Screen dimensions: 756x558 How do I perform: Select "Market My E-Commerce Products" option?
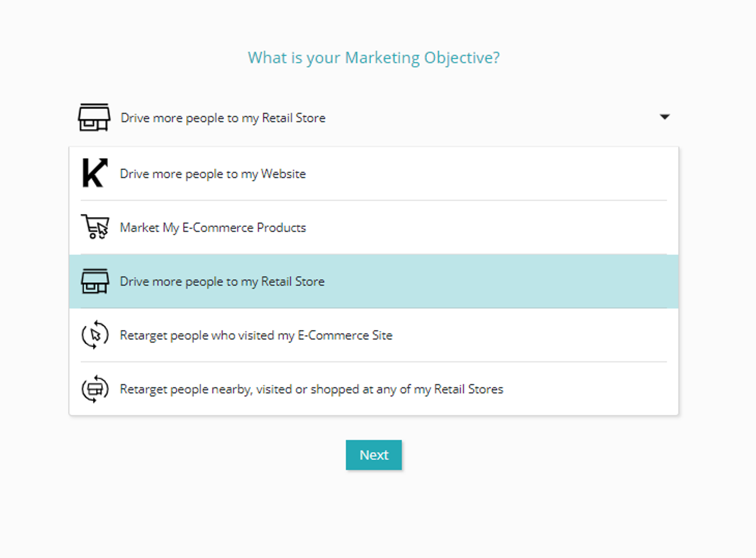click(x=213, y=228)
